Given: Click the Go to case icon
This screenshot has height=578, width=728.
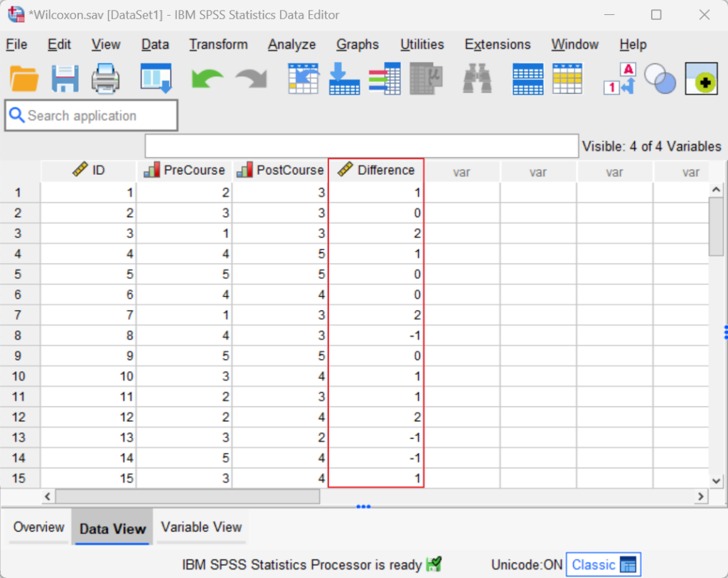Looking at the screenshot, I should click(x=304, y=78).
